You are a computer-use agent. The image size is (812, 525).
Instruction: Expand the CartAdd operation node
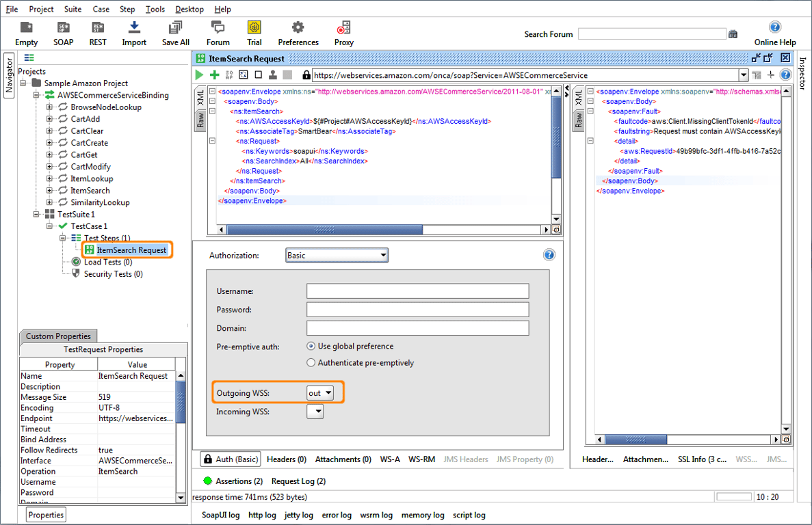[49, 119]
